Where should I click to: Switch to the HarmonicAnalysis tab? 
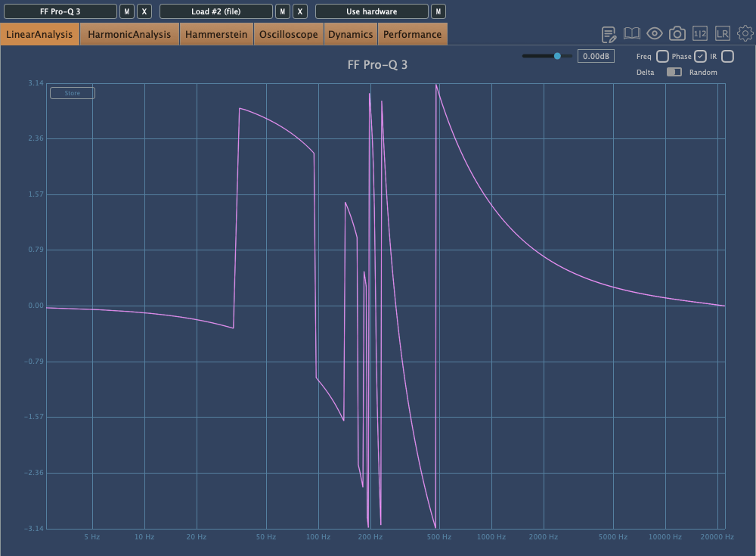point(129,34)
